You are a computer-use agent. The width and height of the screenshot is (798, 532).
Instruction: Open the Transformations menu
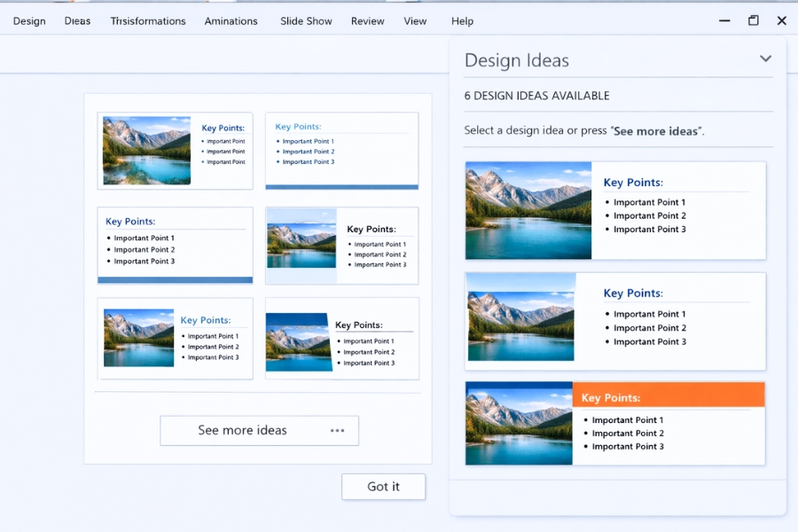pos(147,20)
